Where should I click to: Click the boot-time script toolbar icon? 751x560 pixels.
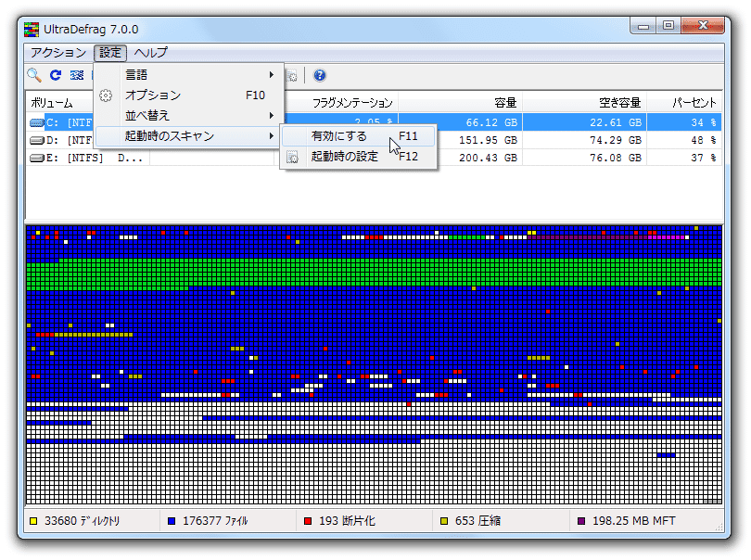tap(291, 76)
